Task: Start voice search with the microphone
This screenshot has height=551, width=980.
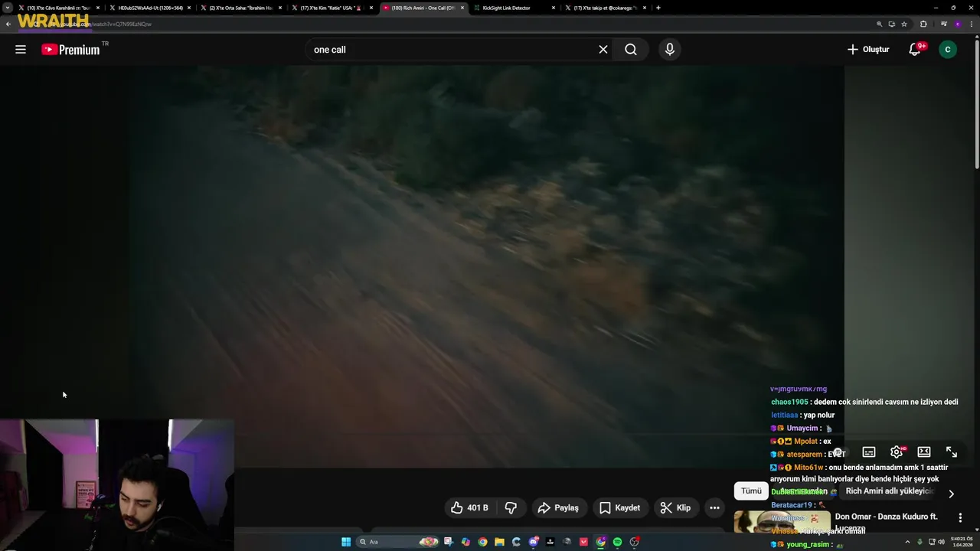Action: (670, 50)
